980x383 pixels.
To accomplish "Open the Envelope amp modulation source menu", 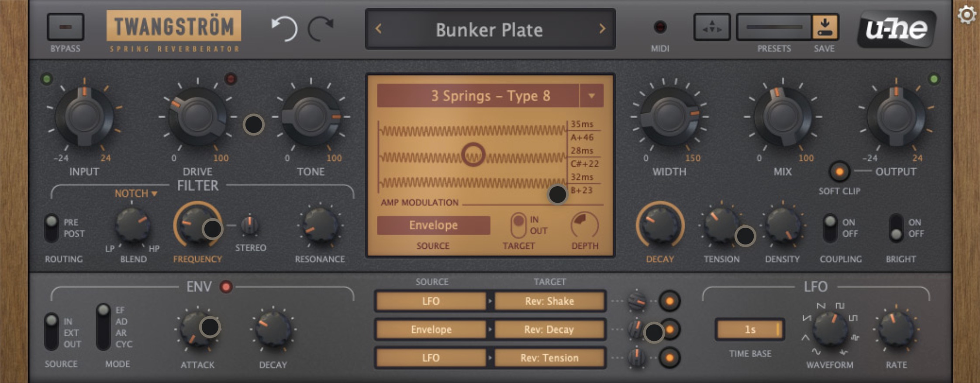I will click(433, 225).
